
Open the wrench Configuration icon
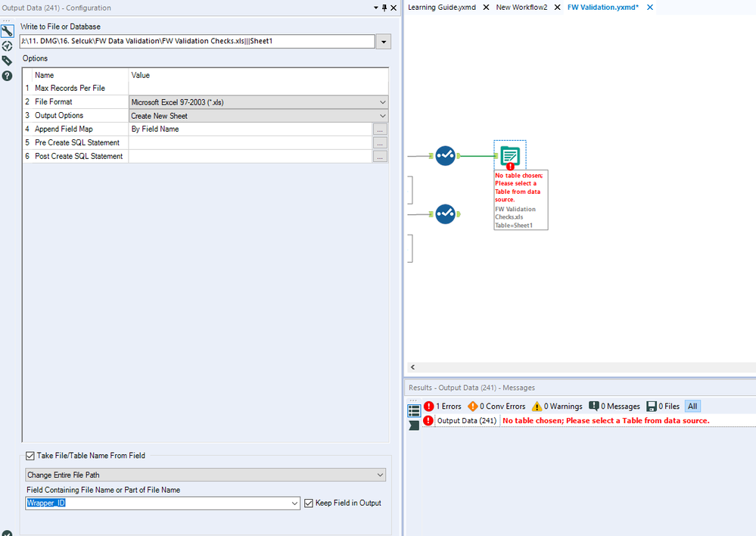[x=8, y=31]
